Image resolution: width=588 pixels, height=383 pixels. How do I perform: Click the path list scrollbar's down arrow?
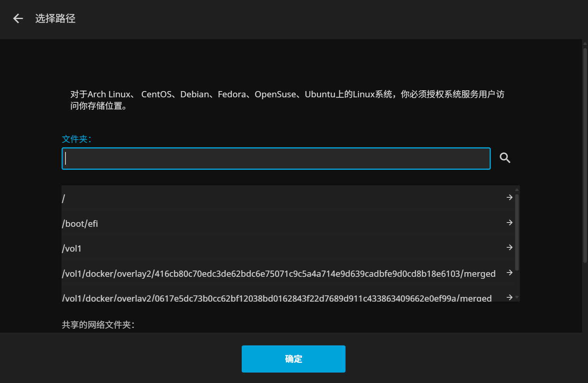[x=517, y=297]
